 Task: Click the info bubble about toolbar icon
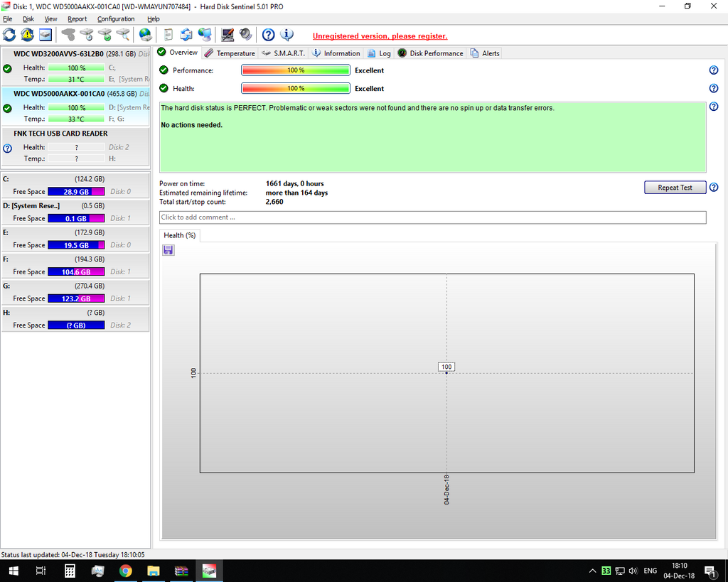[x=287, y=35]
